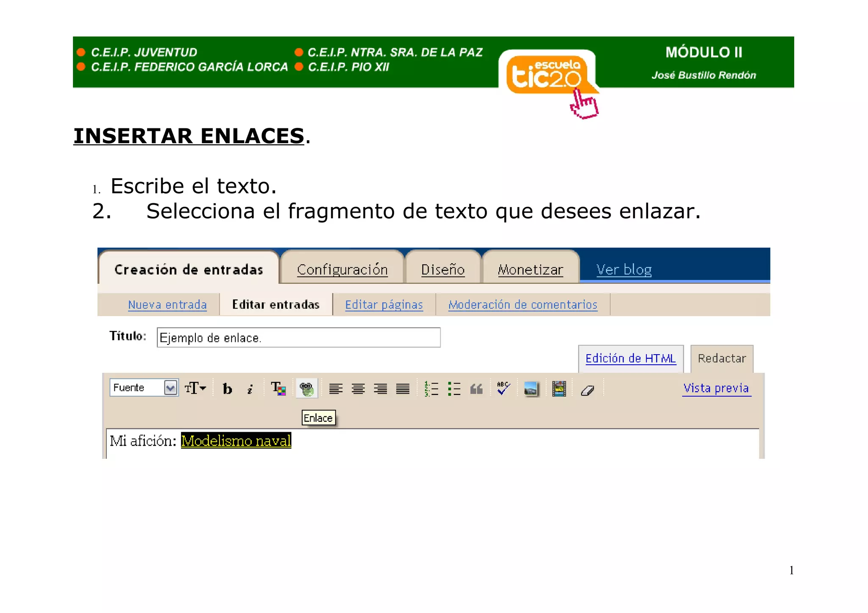Apply blockquote formatting
This screenshot has width=868, height=613.
(x=476, y=388)
